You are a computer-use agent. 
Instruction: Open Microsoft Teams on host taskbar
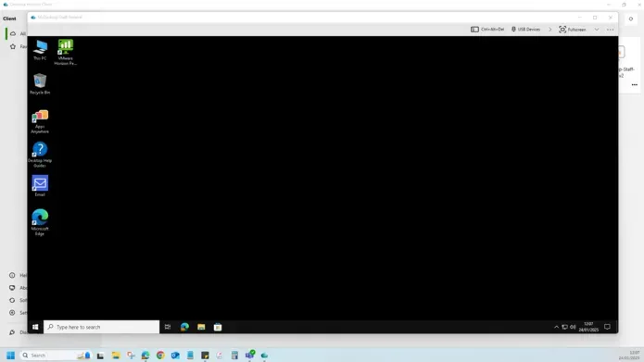[x=249, y=355]
